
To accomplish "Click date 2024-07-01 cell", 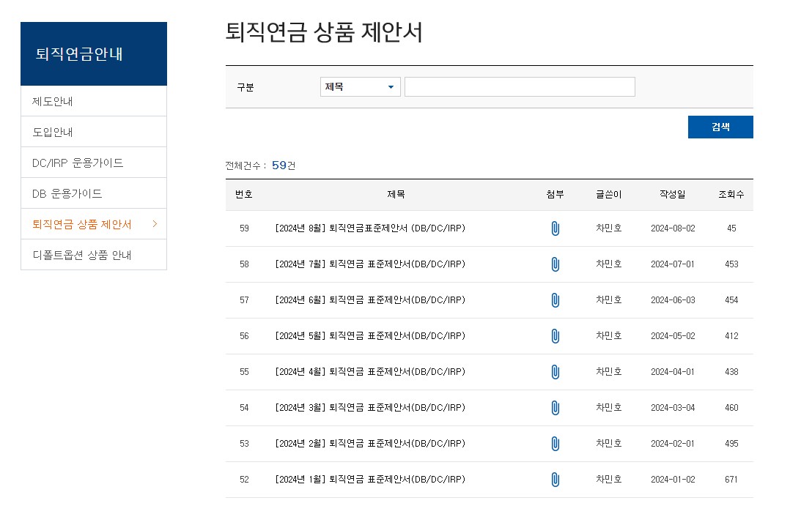I will click(673, 264).
